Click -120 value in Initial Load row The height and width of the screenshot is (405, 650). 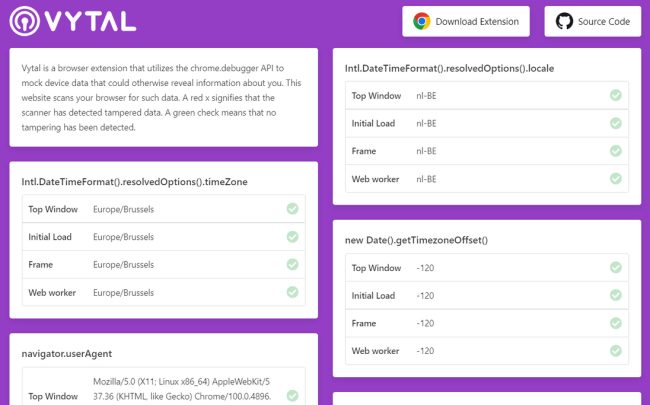click(425, 296)
